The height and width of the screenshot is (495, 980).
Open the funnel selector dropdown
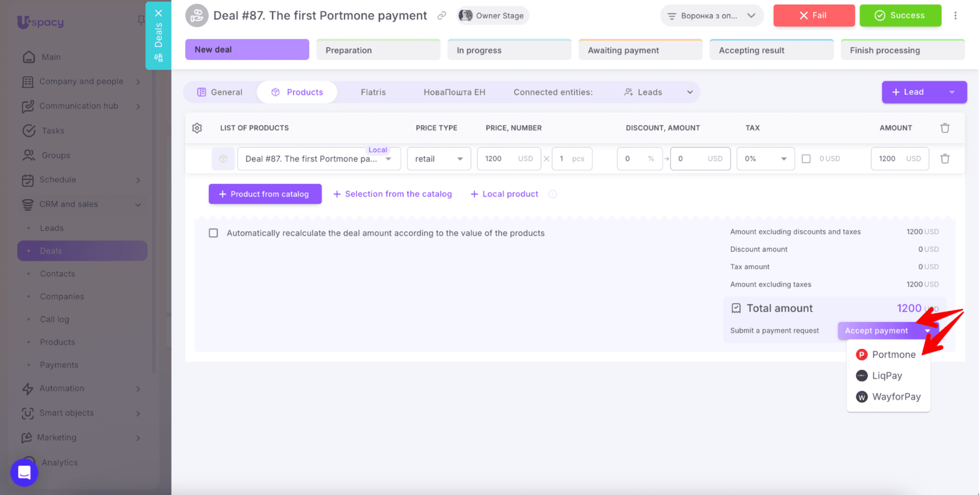point(711,16)
